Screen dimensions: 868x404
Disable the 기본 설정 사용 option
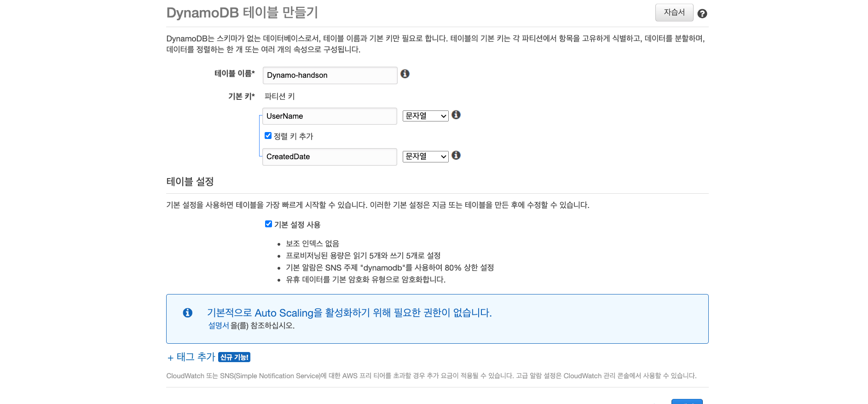(268, 224)
